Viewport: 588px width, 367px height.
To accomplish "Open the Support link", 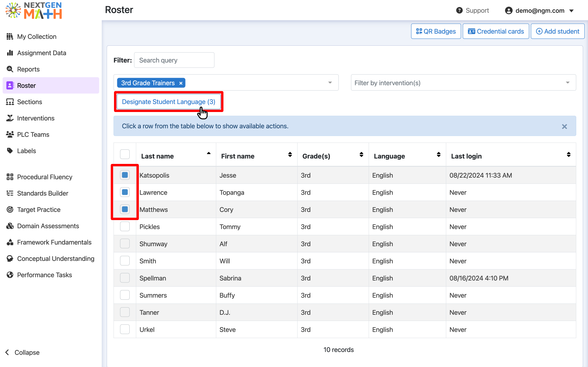I will point(473,10).
